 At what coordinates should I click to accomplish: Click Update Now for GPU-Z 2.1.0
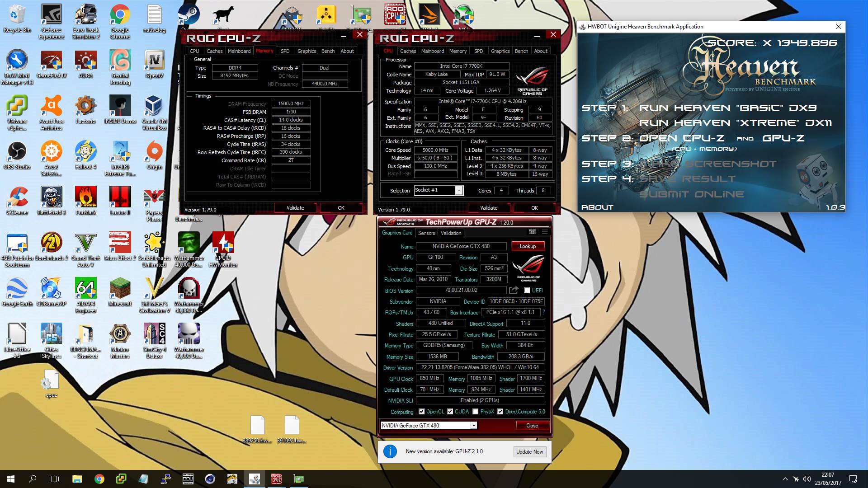click(529, 452)
